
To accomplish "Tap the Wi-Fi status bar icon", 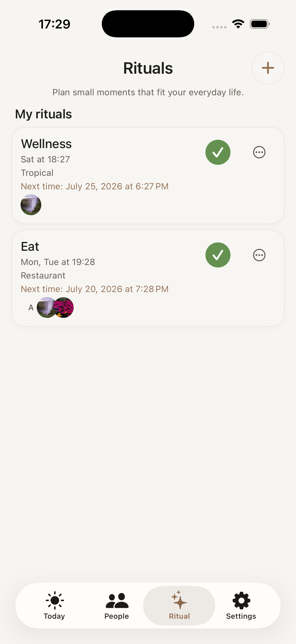I will point(238,24).
